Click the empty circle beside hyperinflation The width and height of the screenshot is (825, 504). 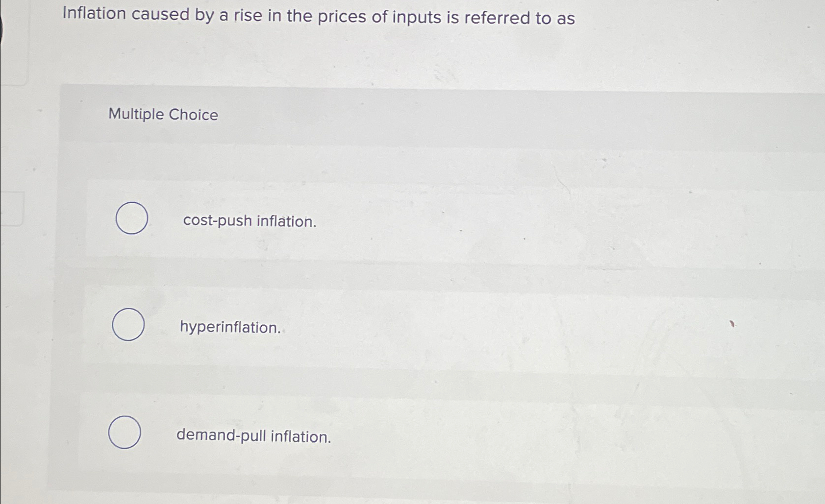(x=129, y=324)
